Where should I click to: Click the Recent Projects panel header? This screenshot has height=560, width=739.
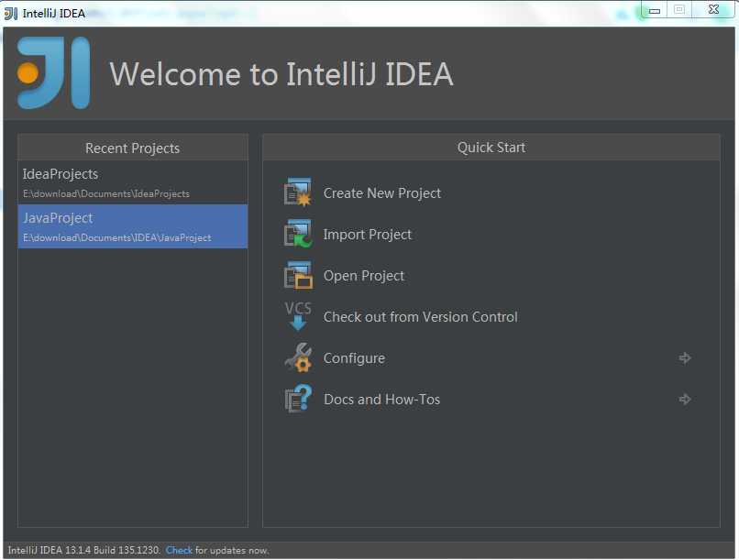tap(133, 148)
